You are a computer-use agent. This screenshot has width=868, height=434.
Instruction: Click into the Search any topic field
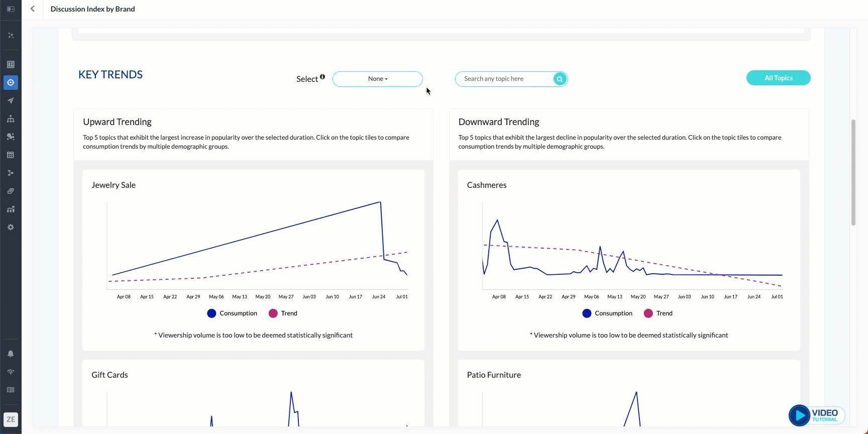click(x=505, y=79)
